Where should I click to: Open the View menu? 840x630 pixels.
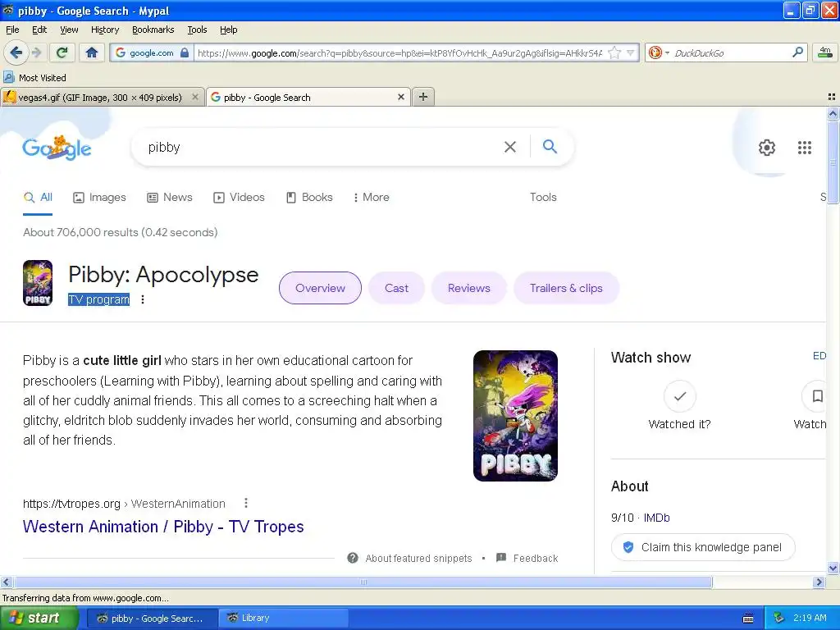(69, 30)
